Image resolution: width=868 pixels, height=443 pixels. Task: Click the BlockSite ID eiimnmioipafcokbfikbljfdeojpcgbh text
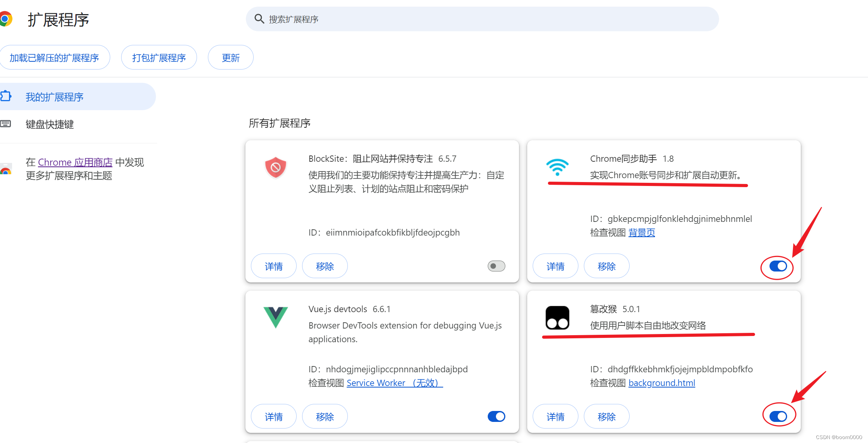(x=384, y=232)
